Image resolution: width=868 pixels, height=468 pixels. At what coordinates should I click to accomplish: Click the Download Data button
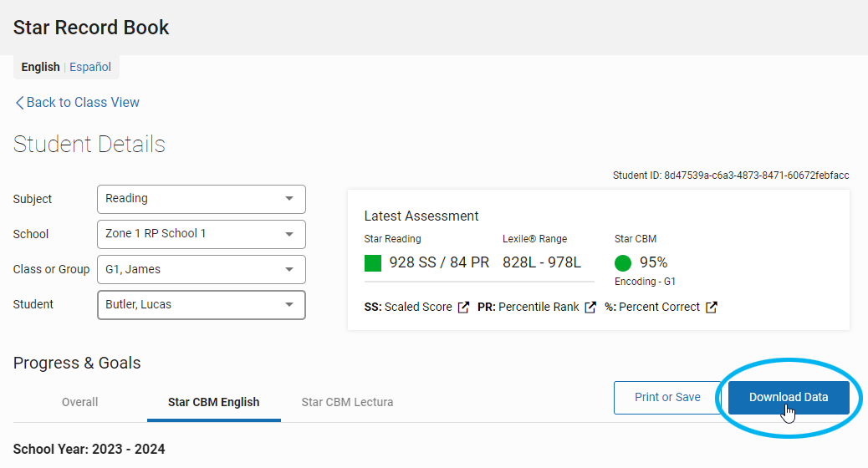pyautogui.click(x=789, y=397)
